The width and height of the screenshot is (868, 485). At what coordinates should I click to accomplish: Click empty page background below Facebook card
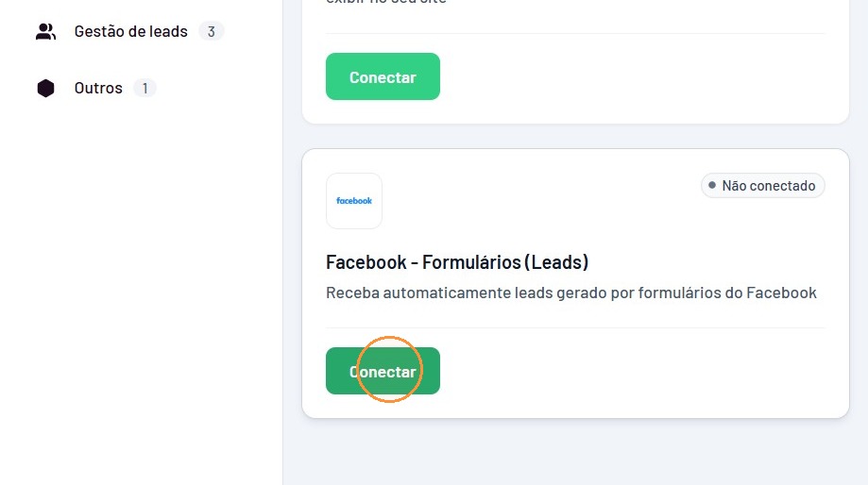pos(575,454)
